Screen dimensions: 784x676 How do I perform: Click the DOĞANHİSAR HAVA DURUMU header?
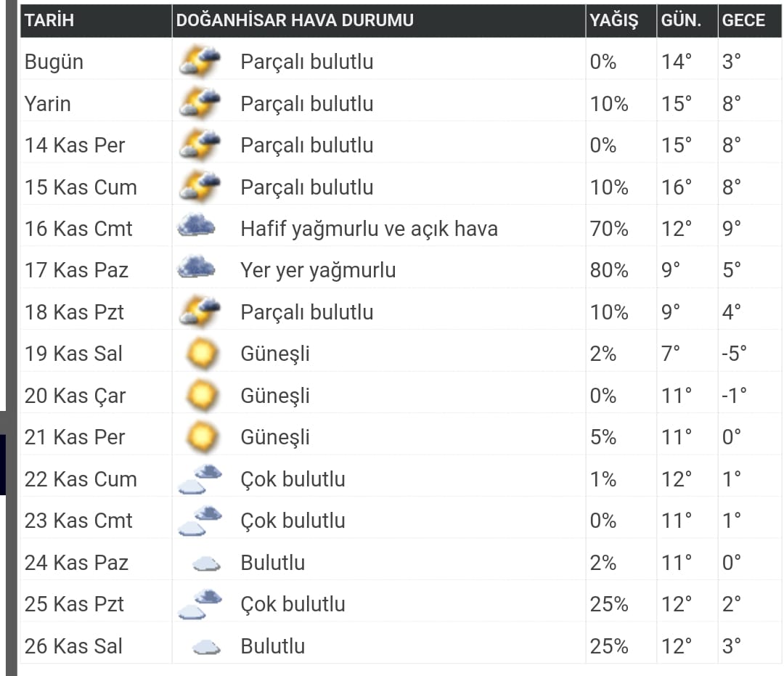tap(294, 20)
